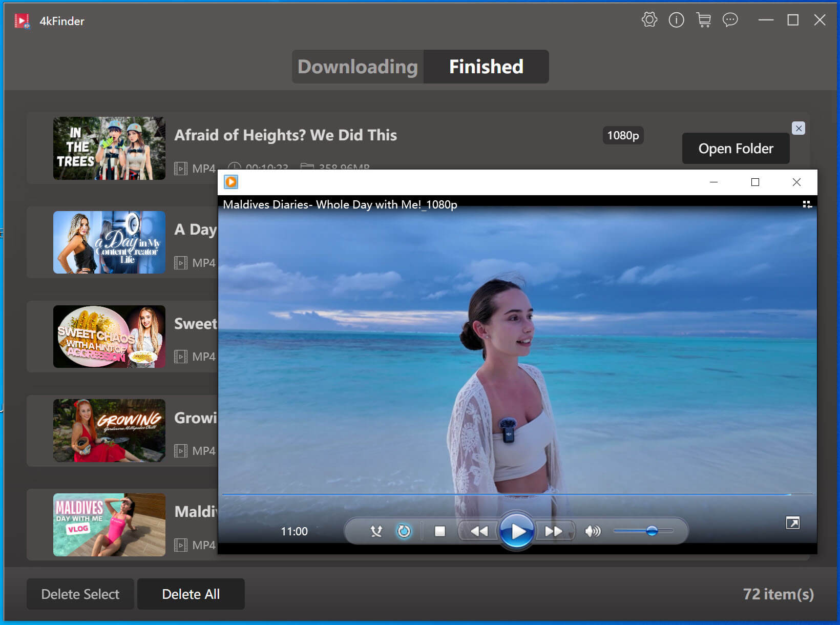Switch player to full screen view
Viewport: 840px width, 625px height.
click(x=792, y=523)
